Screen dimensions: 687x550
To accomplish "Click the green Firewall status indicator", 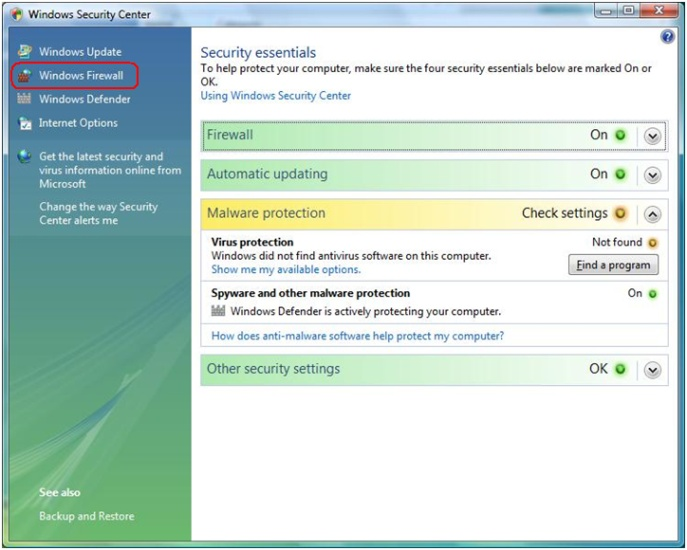I will coord(620,135).
